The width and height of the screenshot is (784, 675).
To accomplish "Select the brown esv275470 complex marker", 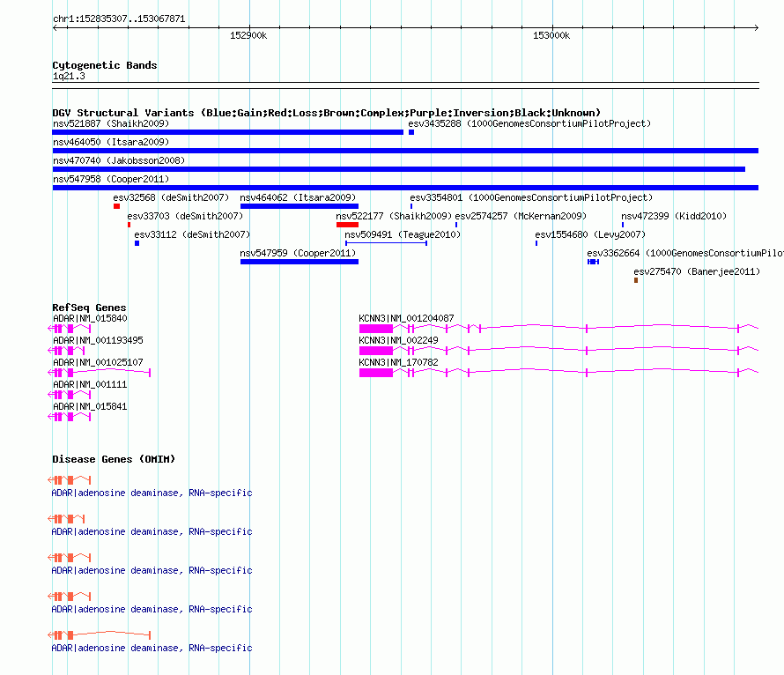I will pos(636,280).
